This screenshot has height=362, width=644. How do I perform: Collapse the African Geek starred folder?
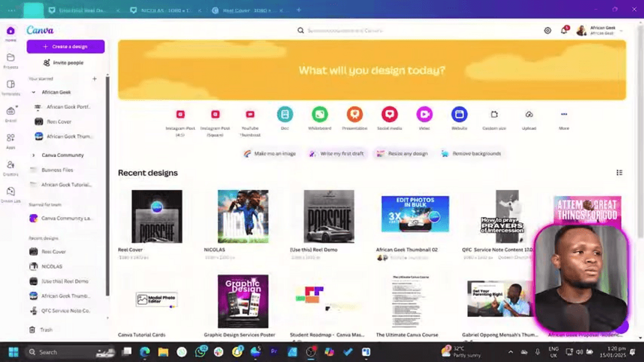click(x=33, y=92)
